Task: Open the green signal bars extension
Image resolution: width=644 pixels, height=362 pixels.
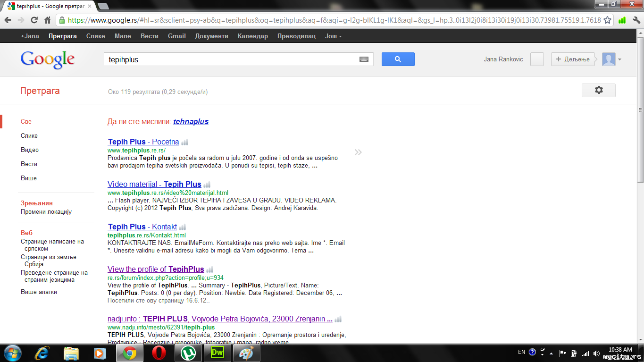Action: click(622, 20)
